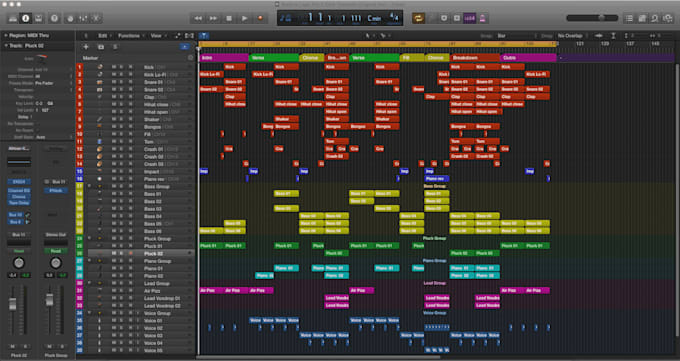The width and height of the screenshot is (680, 361).
Task: Open the Note Pads button
Action: tap(642, 18)
